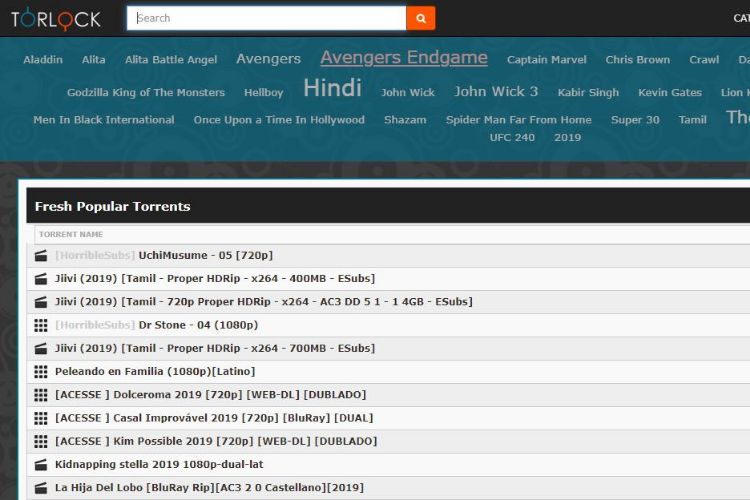The image size is (750, 500).
Task: Click the grid icon beside Dolceroma 2019
Action: 41,395
